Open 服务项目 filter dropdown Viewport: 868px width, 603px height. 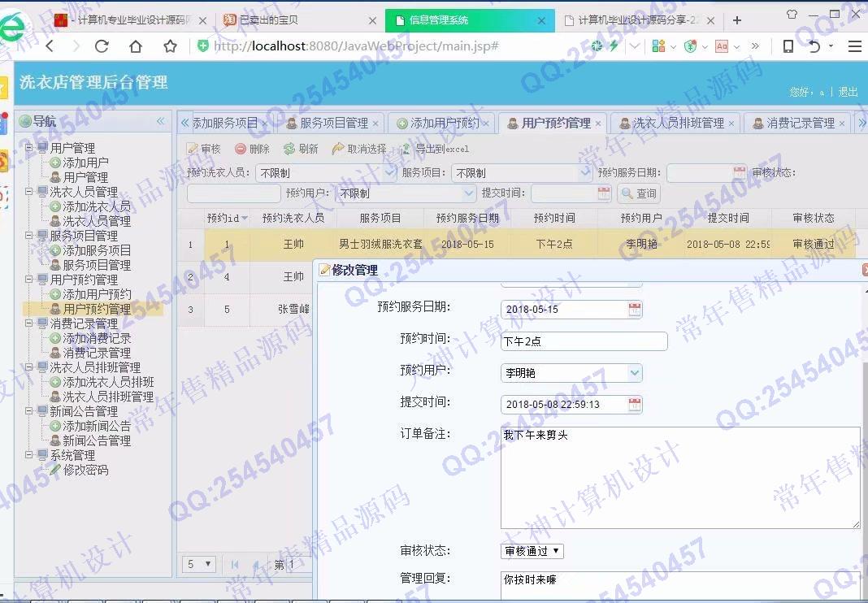click(585, 173)
